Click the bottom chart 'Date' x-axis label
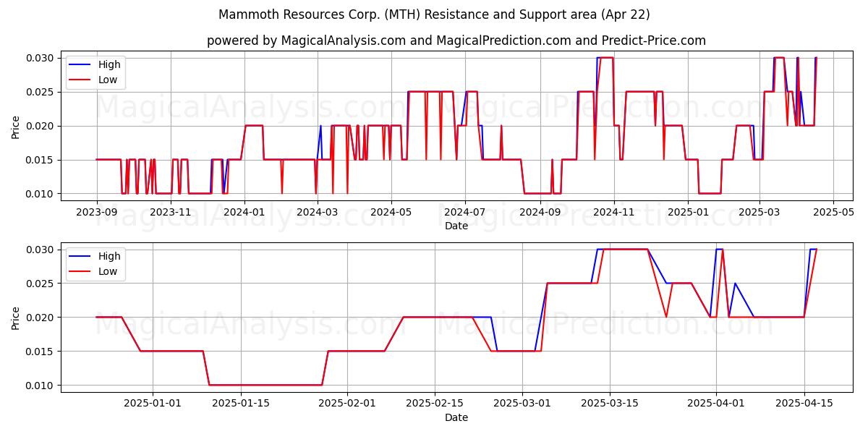 coord(456,417)
